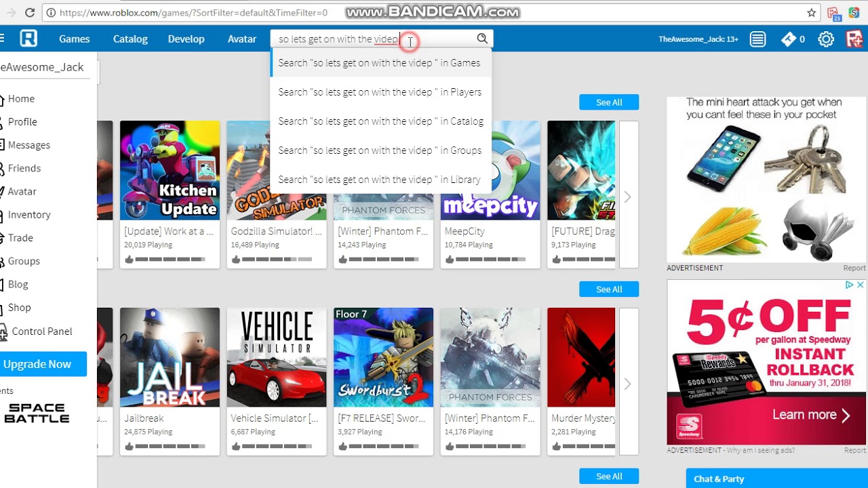Click the Upgrade Now button
The width and height of the screenshot is (868, 488).
[x=43, y=364]
